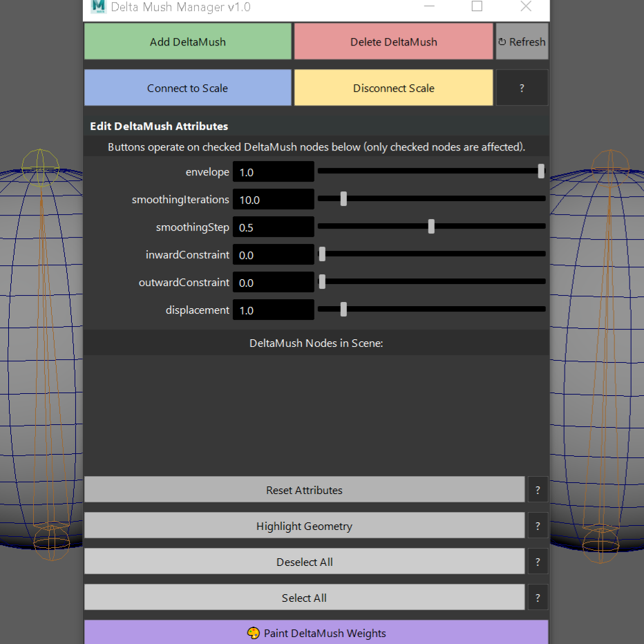Click the Add DeltaMush button
Viewport: 644px width, 644px height.
coord(188,41)
